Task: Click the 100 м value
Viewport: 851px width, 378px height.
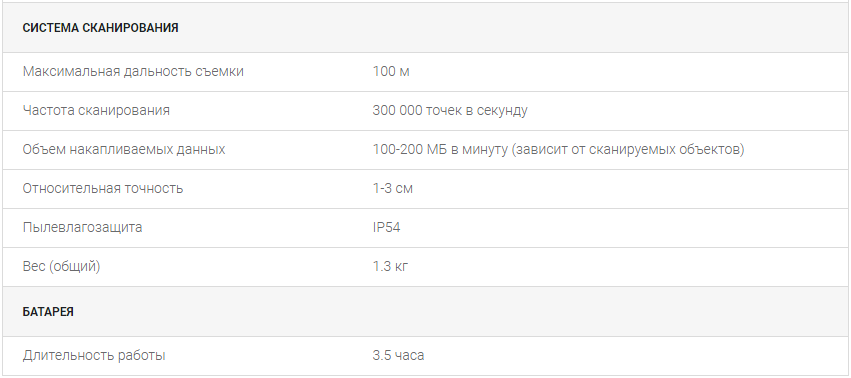Action: (x=391, y=72)
